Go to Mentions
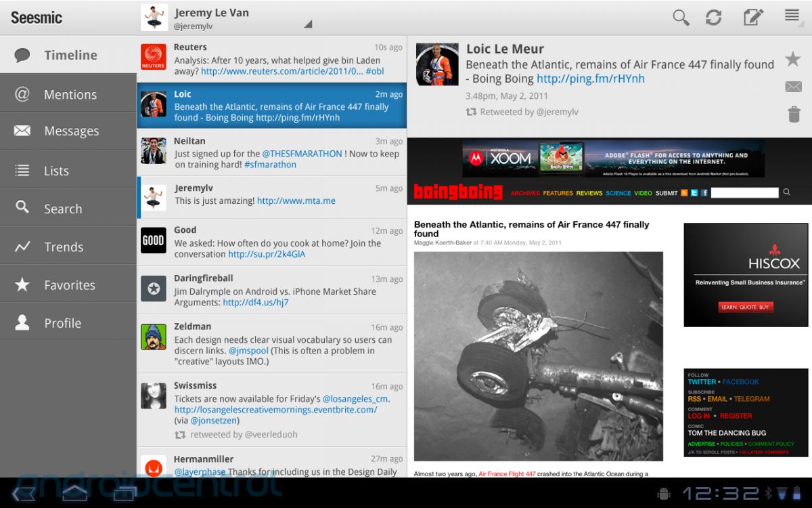 click(x=68, y=94)
